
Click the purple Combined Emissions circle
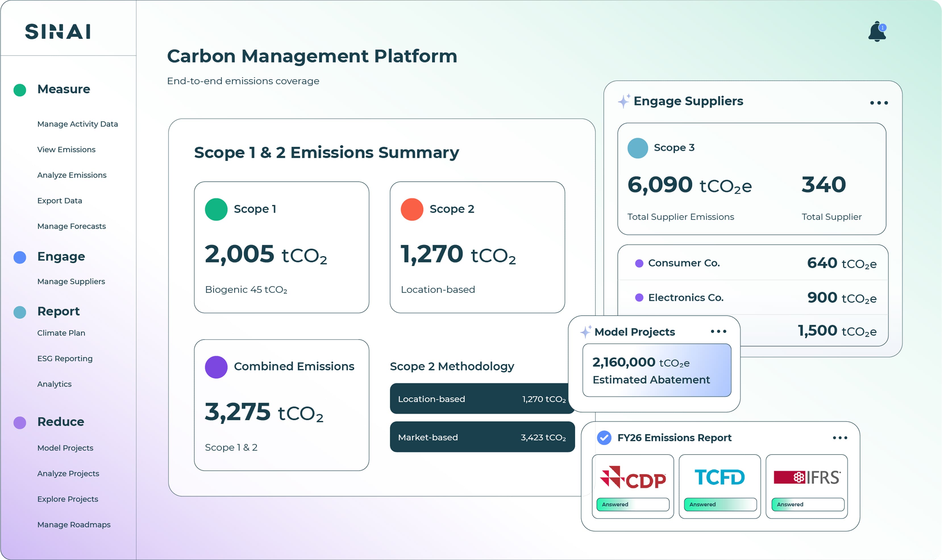(216, 367)
